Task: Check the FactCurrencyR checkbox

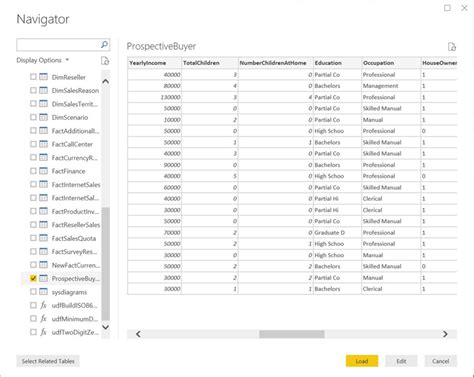Action: coord(33,157)
